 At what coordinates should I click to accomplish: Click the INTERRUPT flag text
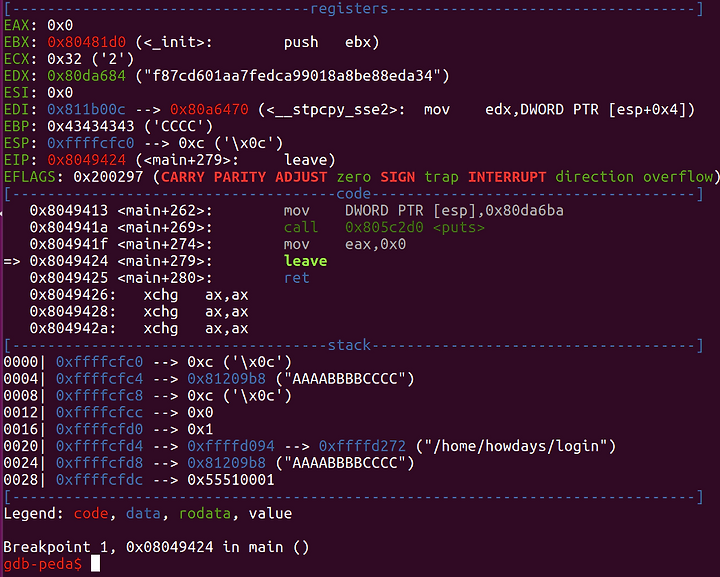507,177
